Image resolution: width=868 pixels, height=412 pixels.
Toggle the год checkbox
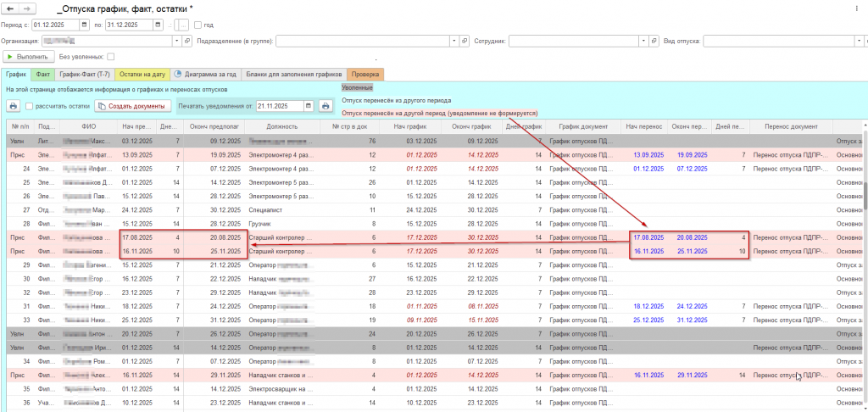198,25
